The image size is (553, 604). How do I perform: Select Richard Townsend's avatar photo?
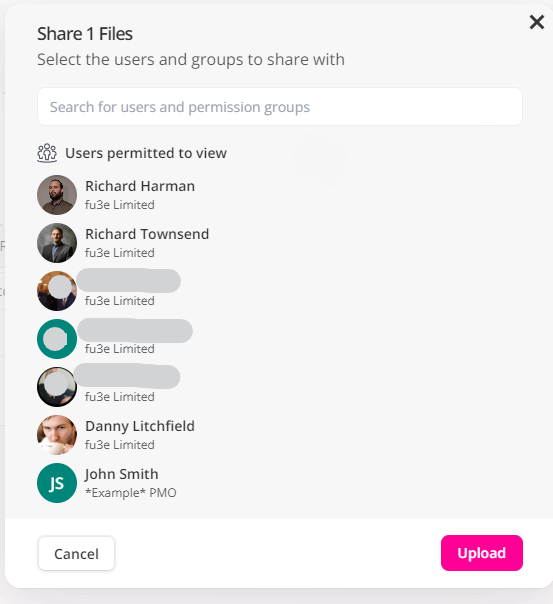57,243
